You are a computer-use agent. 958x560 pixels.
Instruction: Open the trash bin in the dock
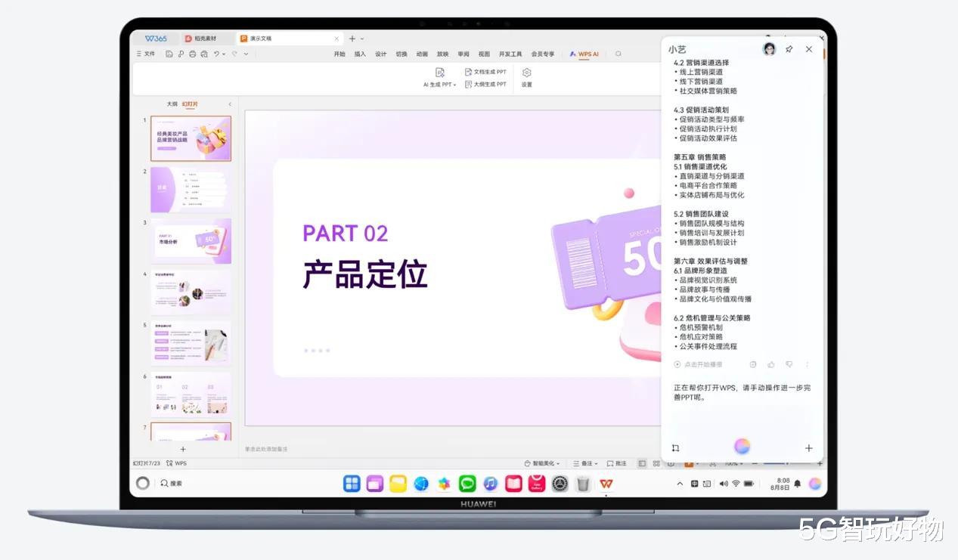click(x=583, y=484)
